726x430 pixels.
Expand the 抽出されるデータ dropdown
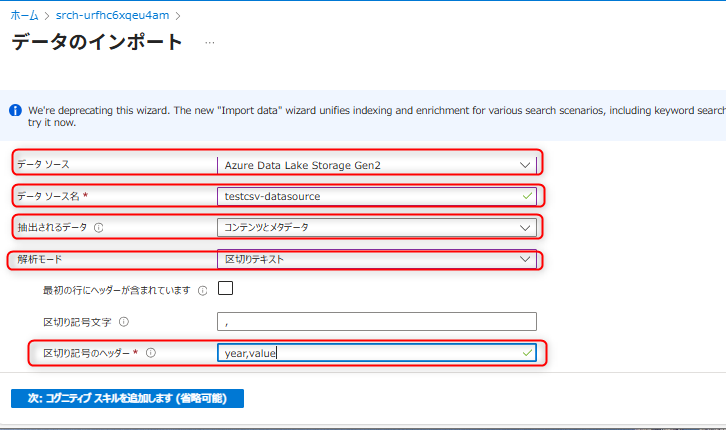(x=376, y=227)
